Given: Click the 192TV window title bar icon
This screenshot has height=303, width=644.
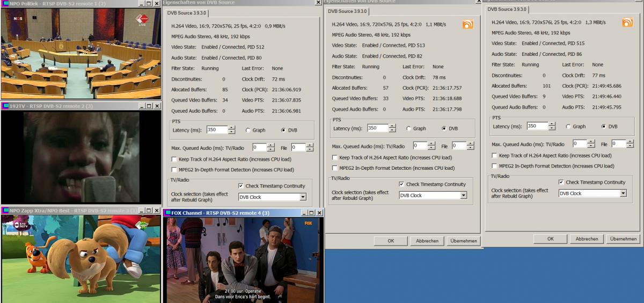Looking at the screenshot, I should (5, 106).
